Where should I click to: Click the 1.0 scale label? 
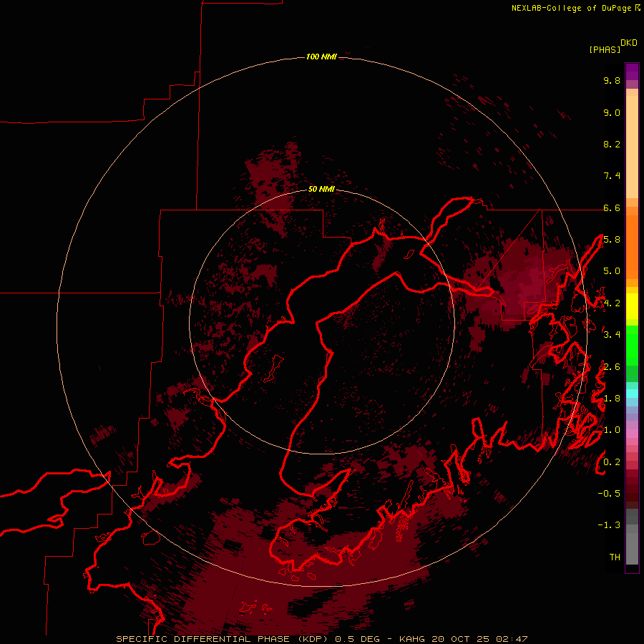click(612, 430)
